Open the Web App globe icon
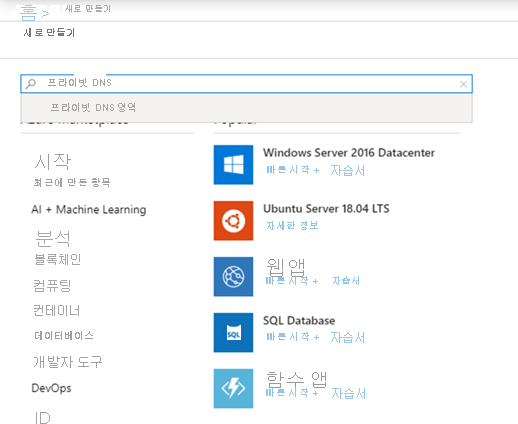Screen dimensions: 518x424 click(x=233, y=277)
